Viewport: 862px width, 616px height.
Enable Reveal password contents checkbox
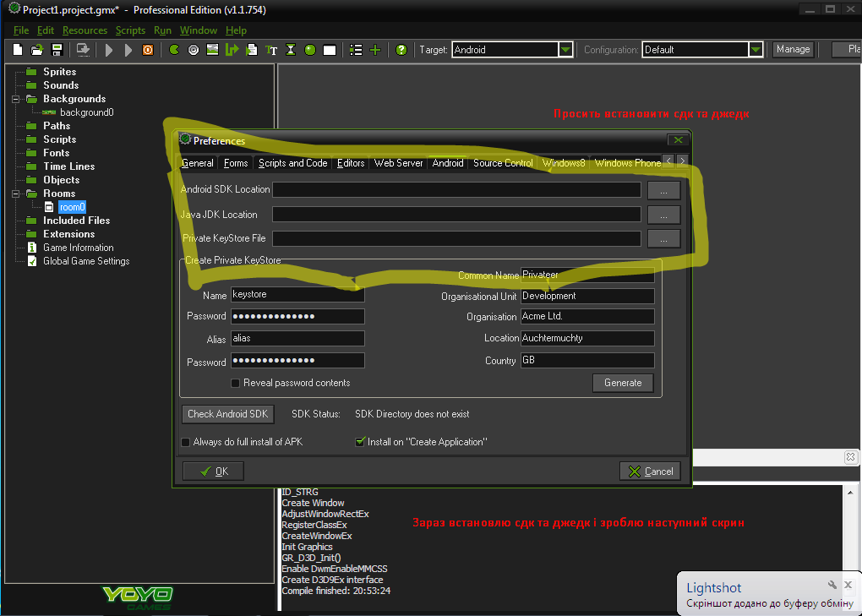coord(236,383)
